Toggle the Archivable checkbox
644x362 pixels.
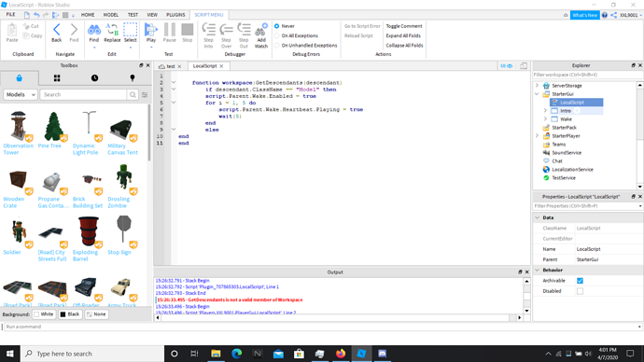pyautogui.click(x=580, y=281)
